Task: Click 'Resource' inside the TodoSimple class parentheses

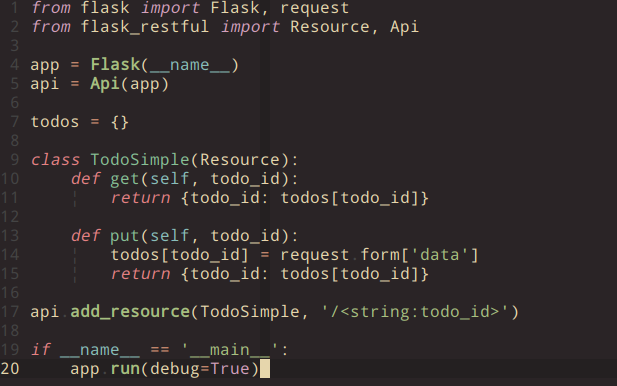Action: tap(240, 160)
